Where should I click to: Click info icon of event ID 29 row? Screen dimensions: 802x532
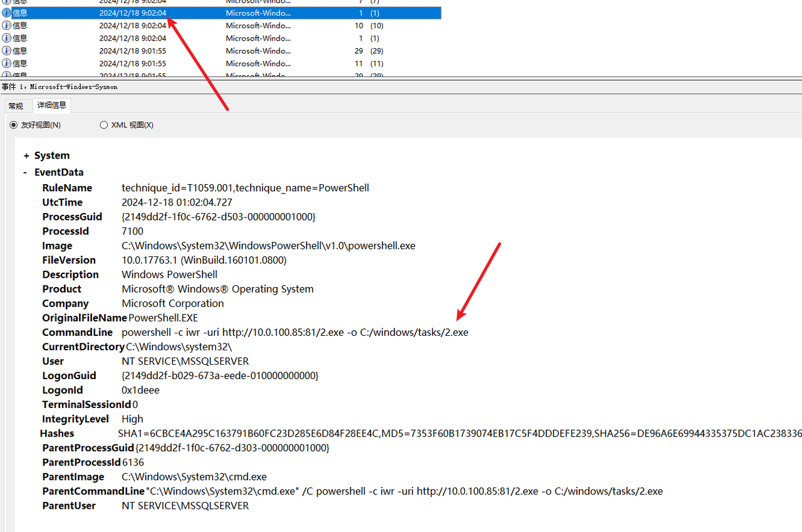(6, 51)
